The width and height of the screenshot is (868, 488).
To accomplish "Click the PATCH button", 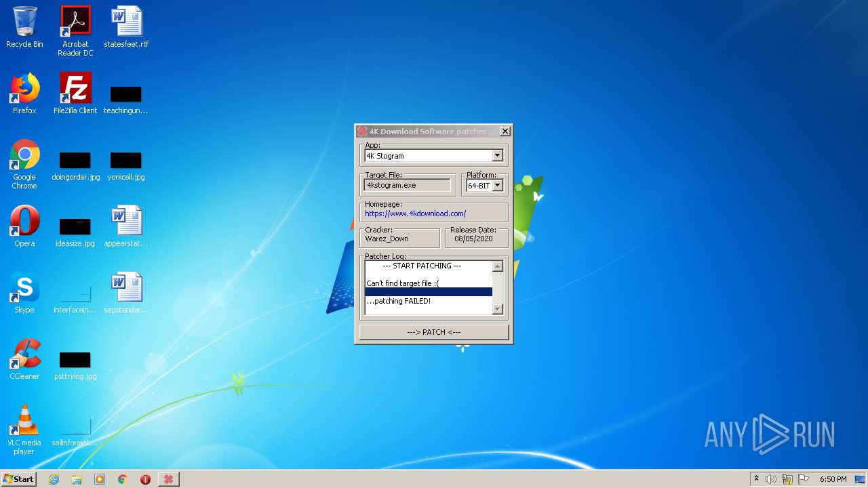I will click(x=434, y=332).
